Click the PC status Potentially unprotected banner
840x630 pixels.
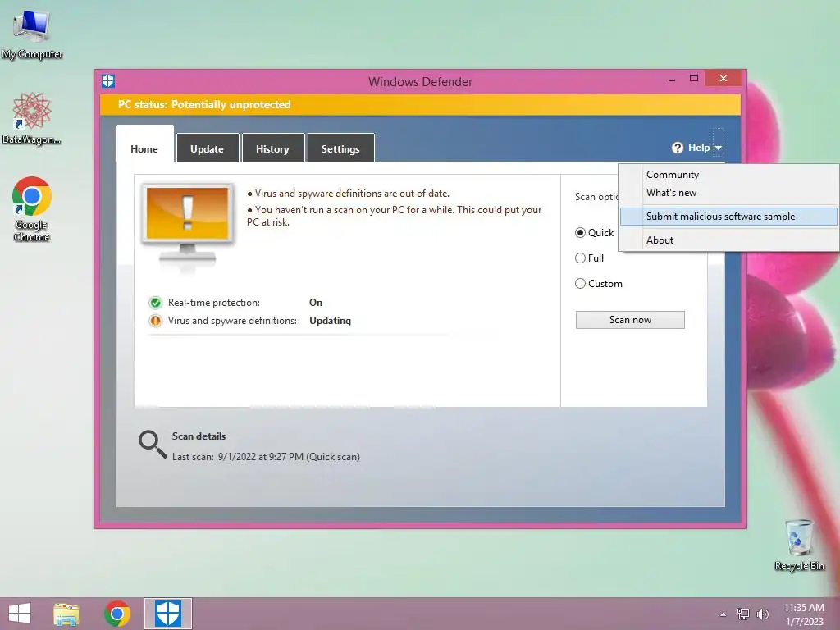[420, 104]
